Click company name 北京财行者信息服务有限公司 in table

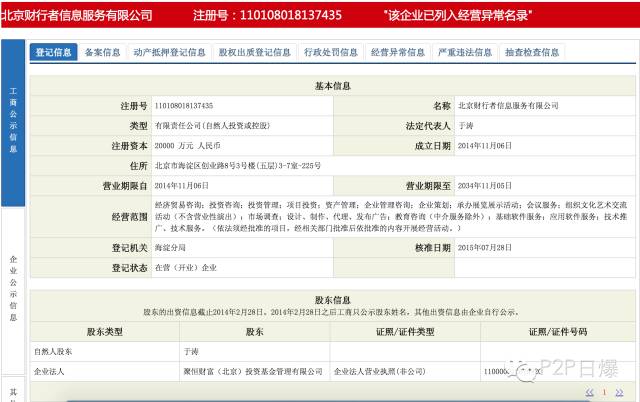point(508,106)
